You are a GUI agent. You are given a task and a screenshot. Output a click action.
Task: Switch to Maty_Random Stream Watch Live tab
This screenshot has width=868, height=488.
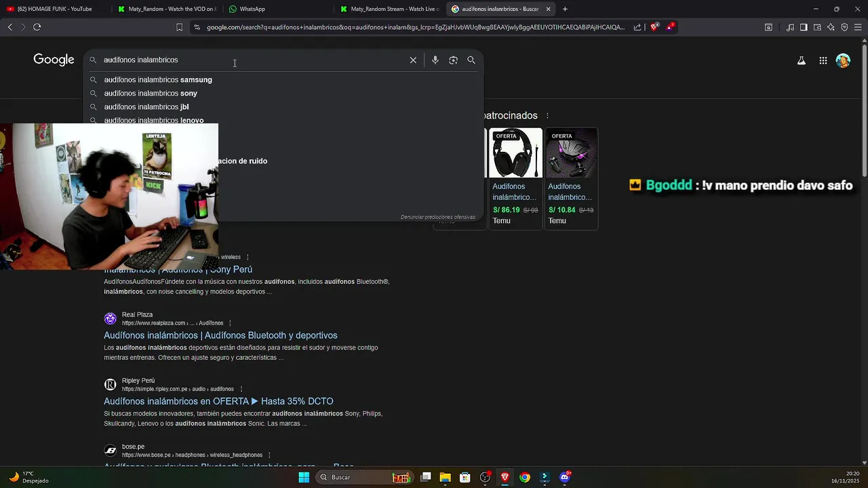point(390,9)
